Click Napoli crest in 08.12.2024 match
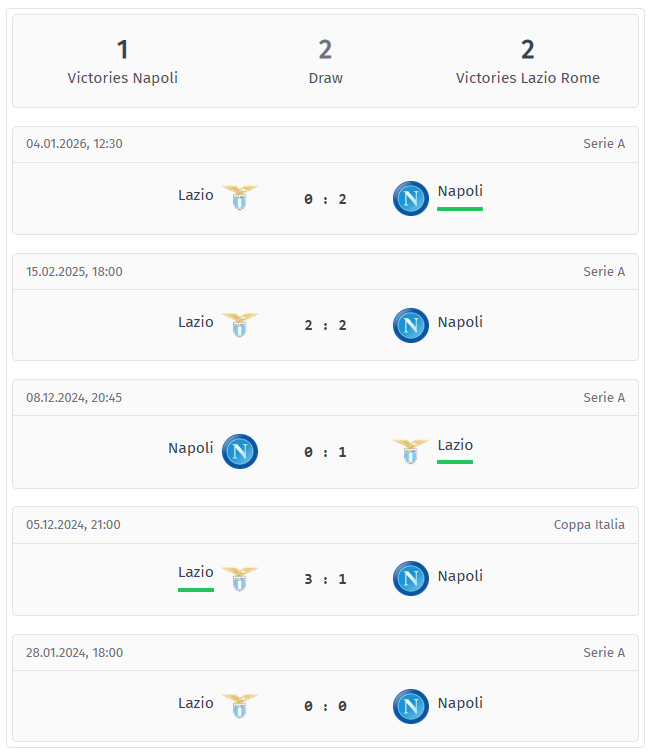Viewport: 652px width, 753px height. (x=239, y=451)
